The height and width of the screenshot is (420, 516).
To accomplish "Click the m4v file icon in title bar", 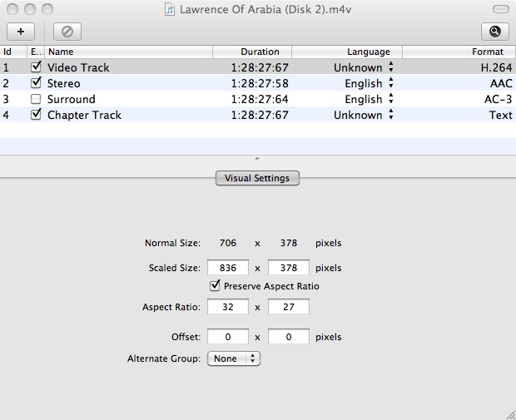I will tap(170, 9).
